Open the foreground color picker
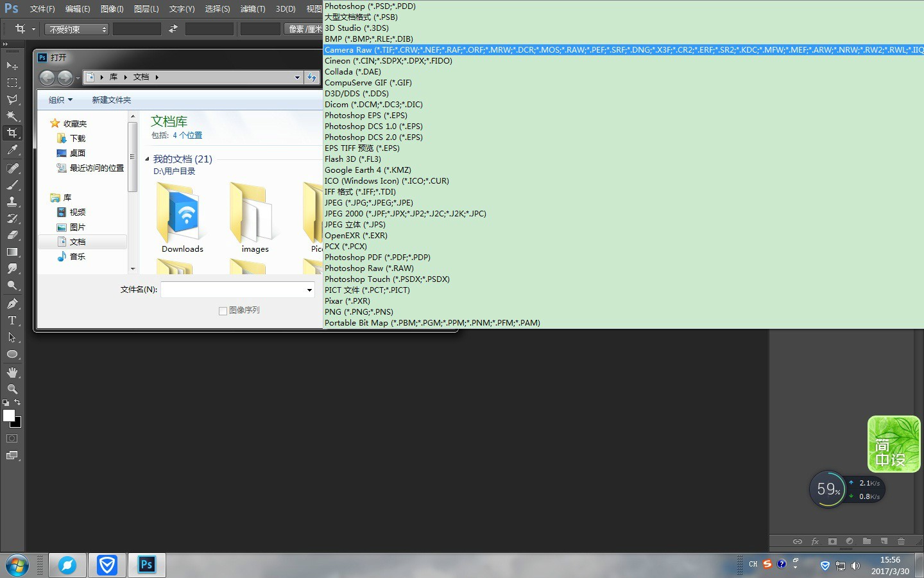Screen dimensions: 924x578 8,415
